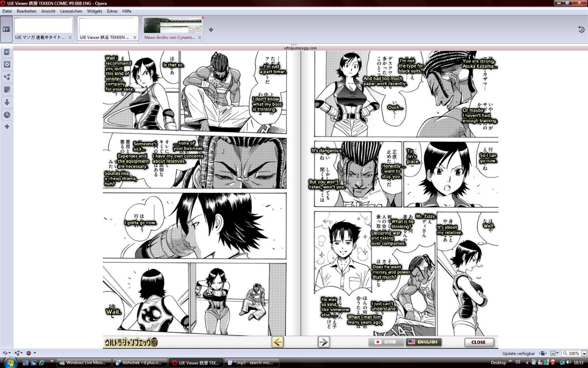Close the UJE マンガ tab
This screenshot has width=588, height=368.
(70, 38)
